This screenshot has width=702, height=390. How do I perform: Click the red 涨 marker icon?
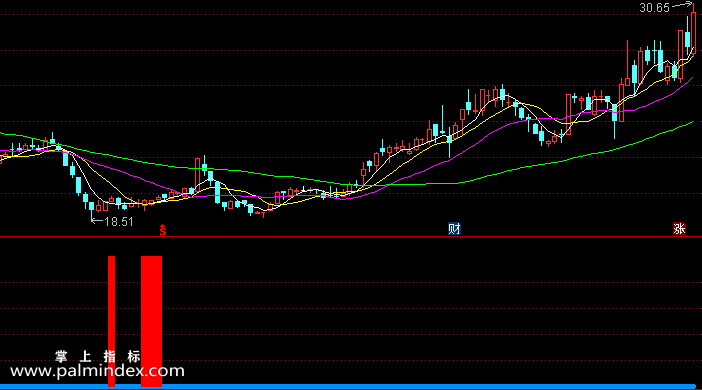click(x=679, y=229)
